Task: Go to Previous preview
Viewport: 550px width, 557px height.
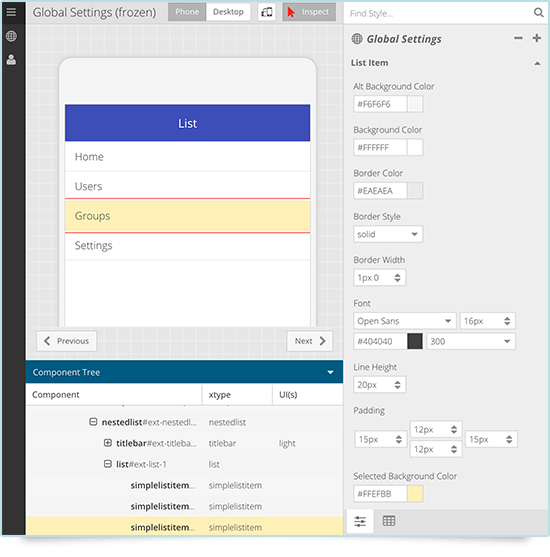Action: point(67,341)
